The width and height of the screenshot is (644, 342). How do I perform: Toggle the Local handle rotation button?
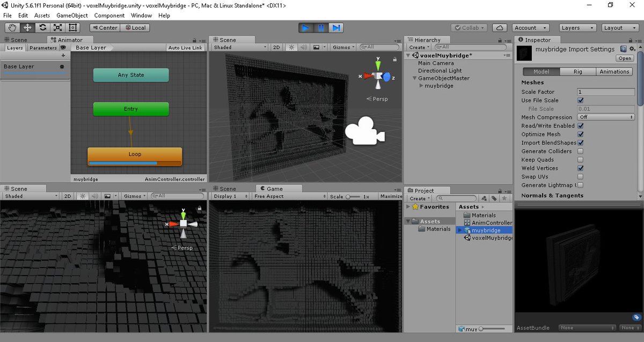135,28
